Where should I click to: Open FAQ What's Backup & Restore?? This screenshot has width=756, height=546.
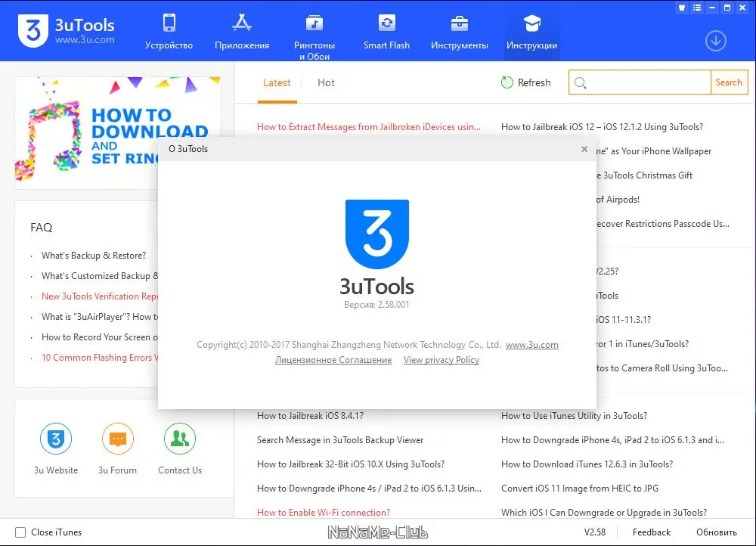[x=94, y=255]
